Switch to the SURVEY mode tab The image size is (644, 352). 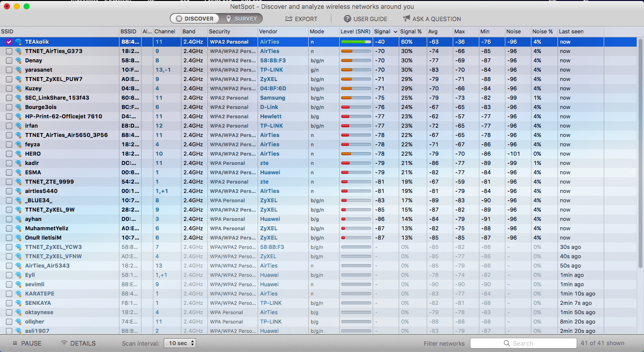(x=241, y=19)
